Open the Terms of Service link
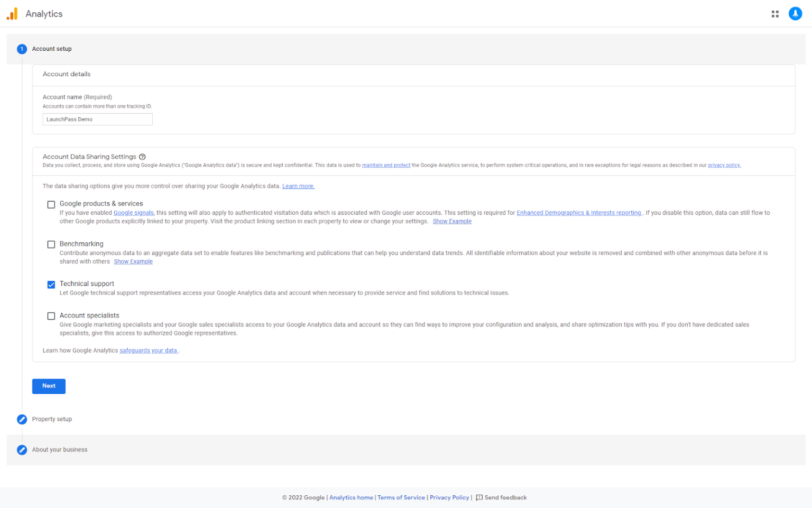 (401, 497)
